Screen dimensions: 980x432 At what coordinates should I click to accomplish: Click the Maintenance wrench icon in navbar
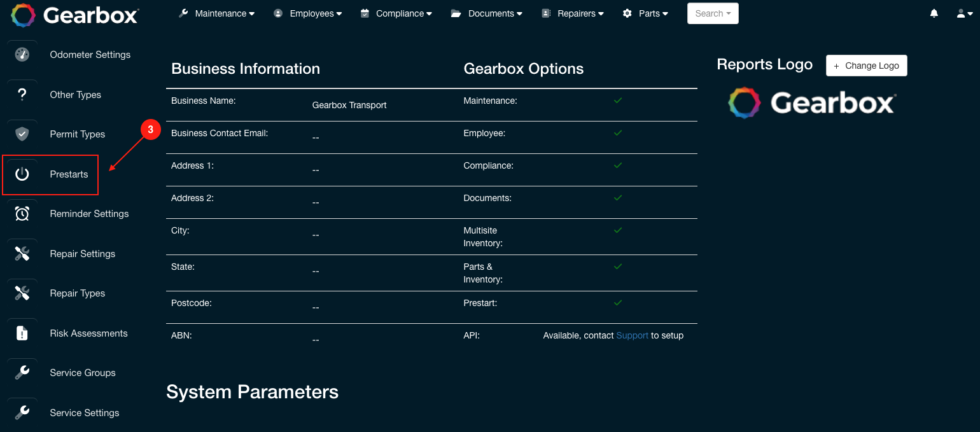(183, 13)
